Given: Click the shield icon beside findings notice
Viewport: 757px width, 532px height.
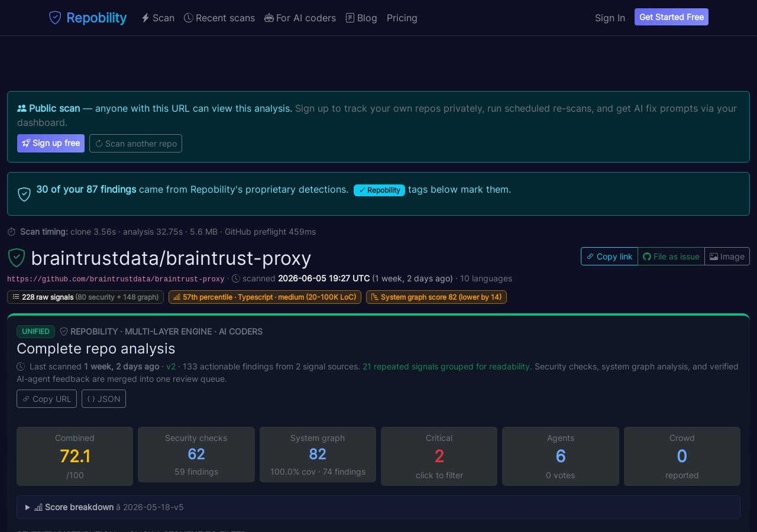Looking at the screenshot, I should pos(24,194).
